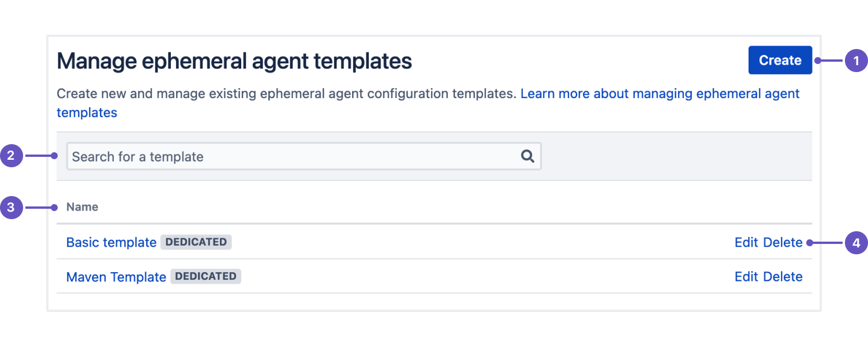Click the description text starting 'Create new and manage'
Image resolution: width=868 pixels, height=346 pixels.
pos(286,94)
